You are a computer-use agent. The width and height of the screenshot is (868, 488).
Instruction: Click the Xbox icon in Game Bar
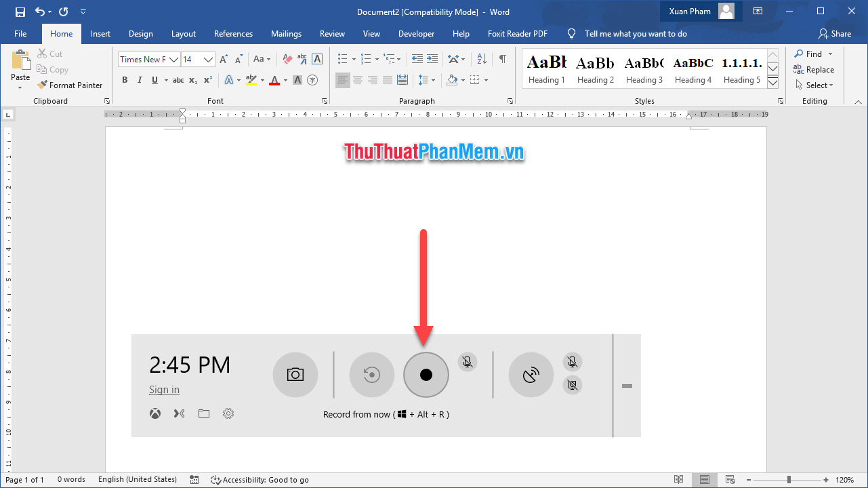[155, 413]
